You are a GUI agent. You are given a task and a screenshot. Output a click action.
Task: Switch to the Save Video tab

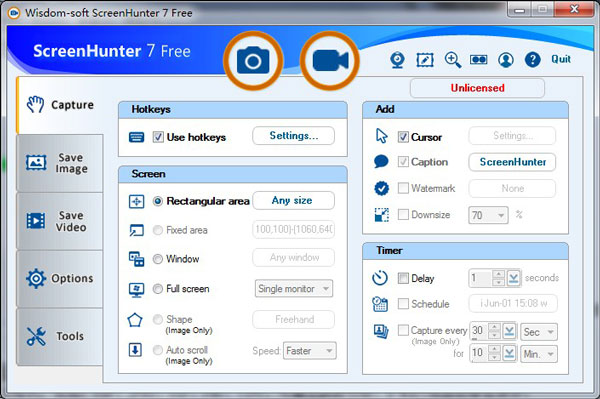click(x=60, y=221)
